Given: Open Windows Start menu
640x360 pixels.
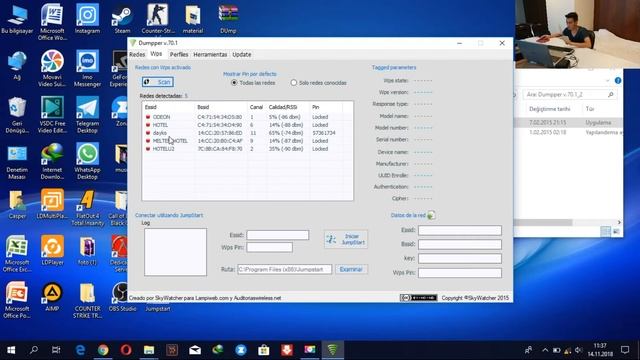Looking at the screenshot, I should click(11, 350).
